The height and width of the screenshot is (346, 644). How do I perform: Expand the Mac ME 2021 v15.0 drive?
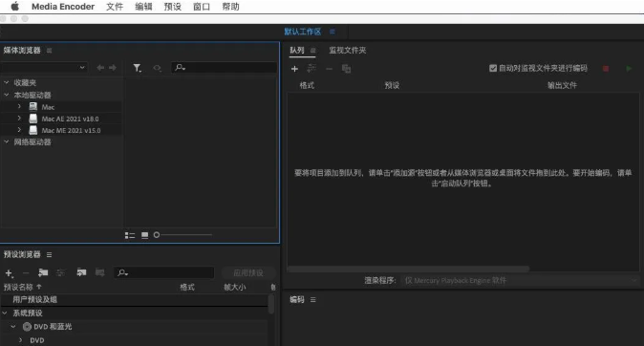(19, 130)
